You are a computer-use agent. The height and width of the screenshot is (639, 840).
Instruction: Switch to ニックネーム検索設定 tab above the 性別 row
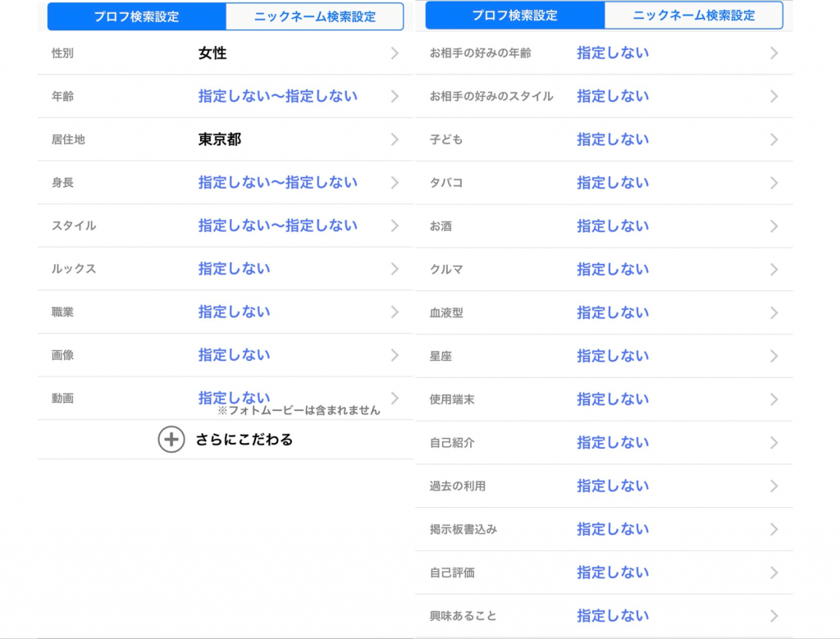pos(314,16)
